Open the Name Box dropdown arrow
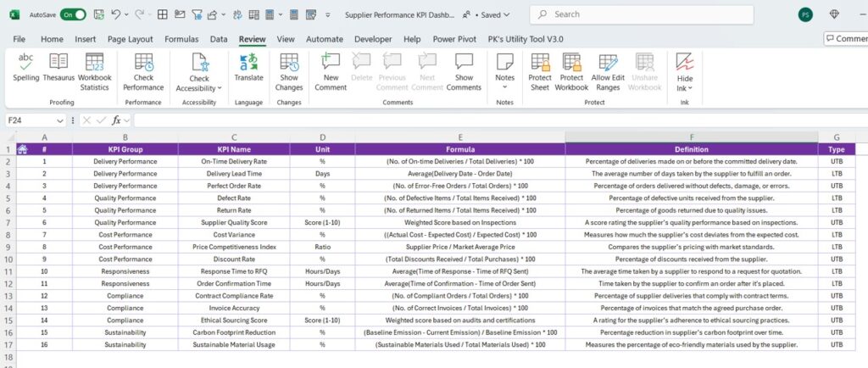The image size is (868, 368). 60,120
